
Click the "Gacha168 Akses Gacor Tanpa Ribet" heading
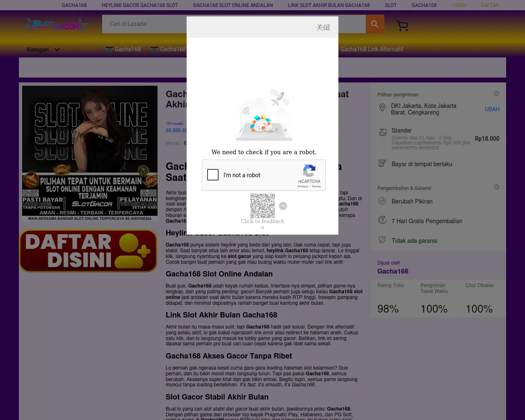tap(229, 356)
